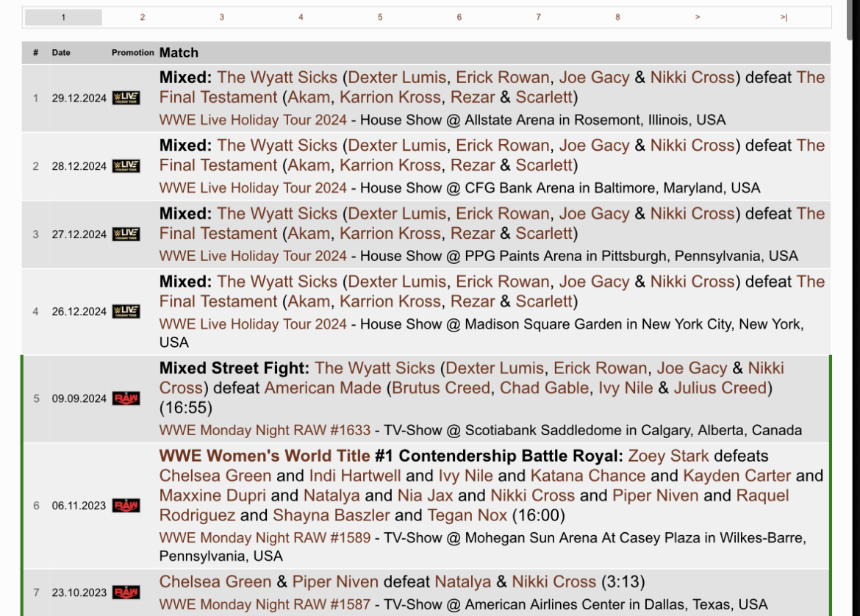Open Erick Rowan link in row 2

[x=502, y=146]
